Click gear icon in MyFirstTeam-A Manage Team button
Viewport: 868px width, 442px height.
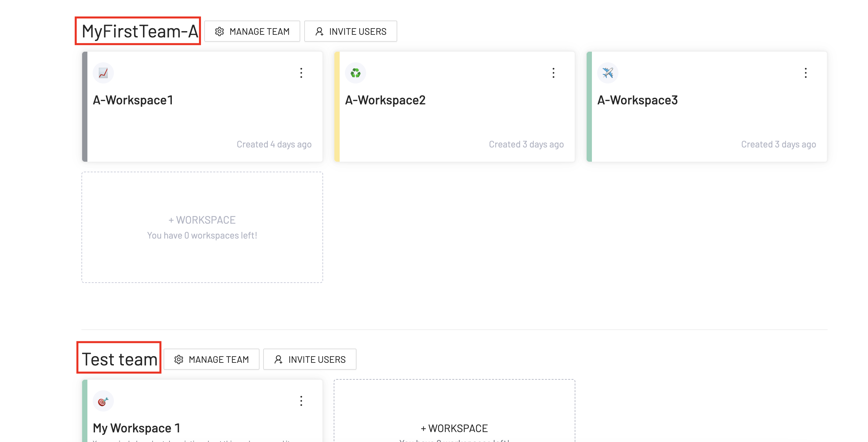tap(219, 31)
